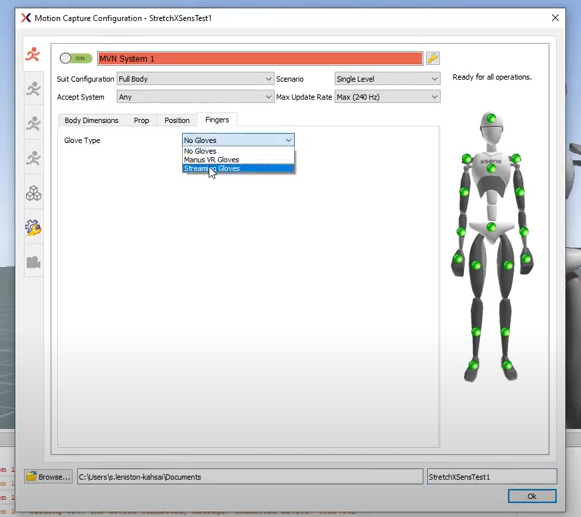Click the folder icon on Browse button

(x=31, y=476)
